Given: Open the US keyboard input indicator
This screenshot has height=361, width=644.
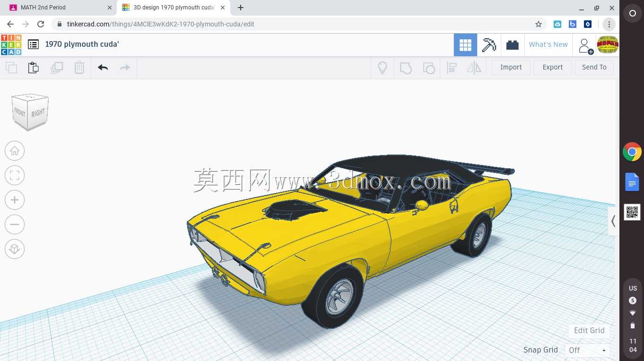Looking at the screenshot, I should (633, 288).
